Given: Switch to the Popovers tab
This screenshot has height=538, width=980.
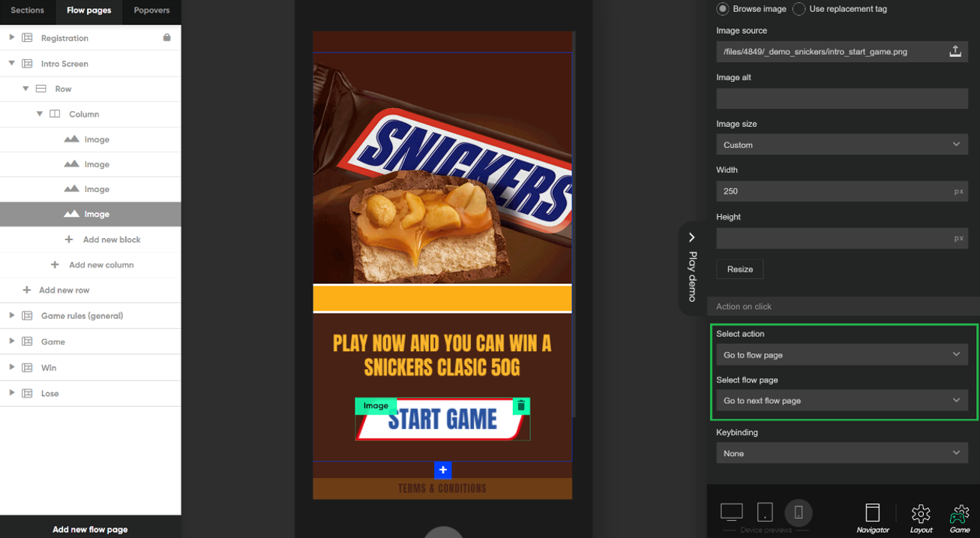Looking at the screenshot, I should tap(151, 11).
